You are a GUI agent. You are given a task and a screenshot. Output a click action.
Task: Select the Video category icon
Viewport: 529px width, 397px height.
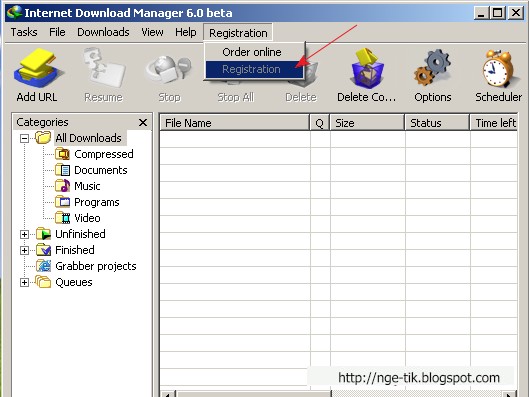62,218
